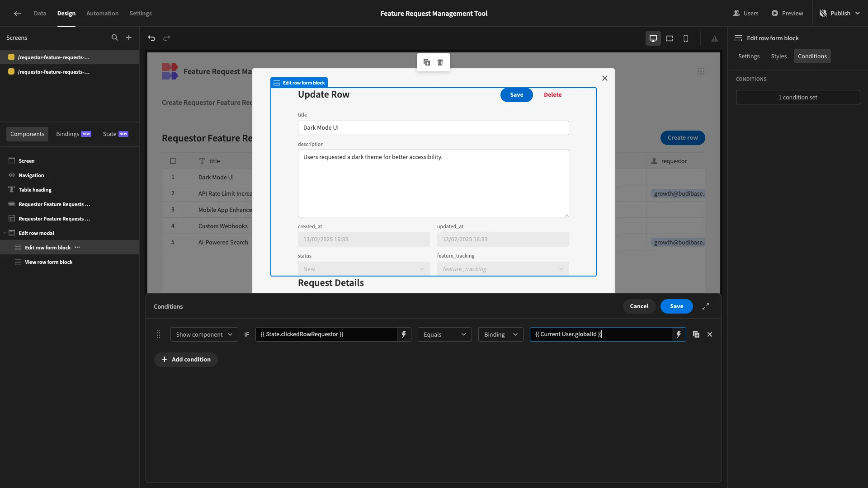This screenshot has width=868, height=488.
Task: Switch to Components tab
Action: pos(28,134)
